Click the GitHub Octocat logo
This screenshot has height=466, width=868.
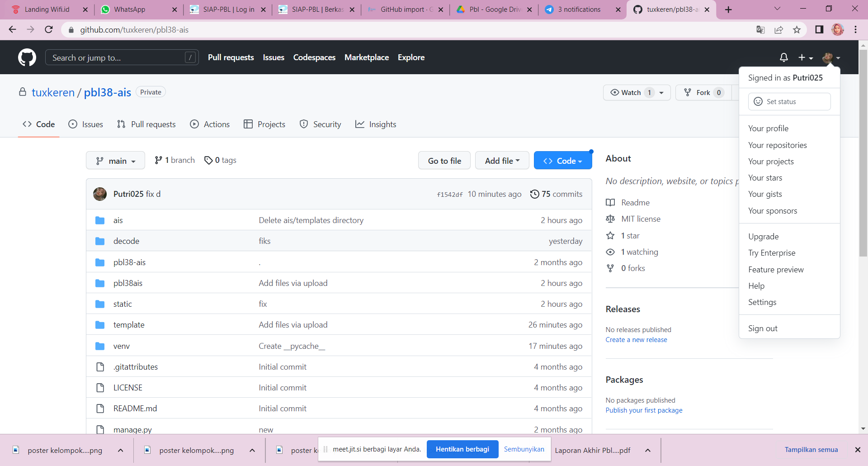(27, 57)
